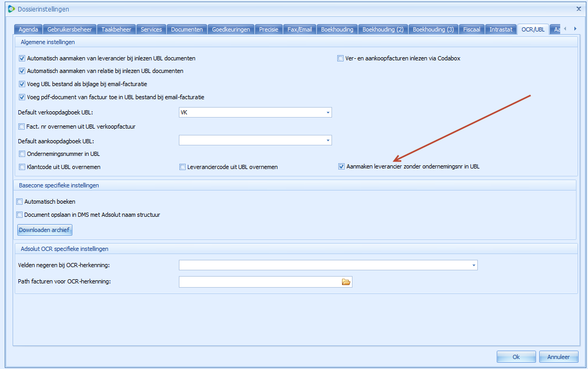This screenshot has height=369, width=588.
Task: Open the Default verkoopdagboek UBL dropdown
Action: click(328, 112)
